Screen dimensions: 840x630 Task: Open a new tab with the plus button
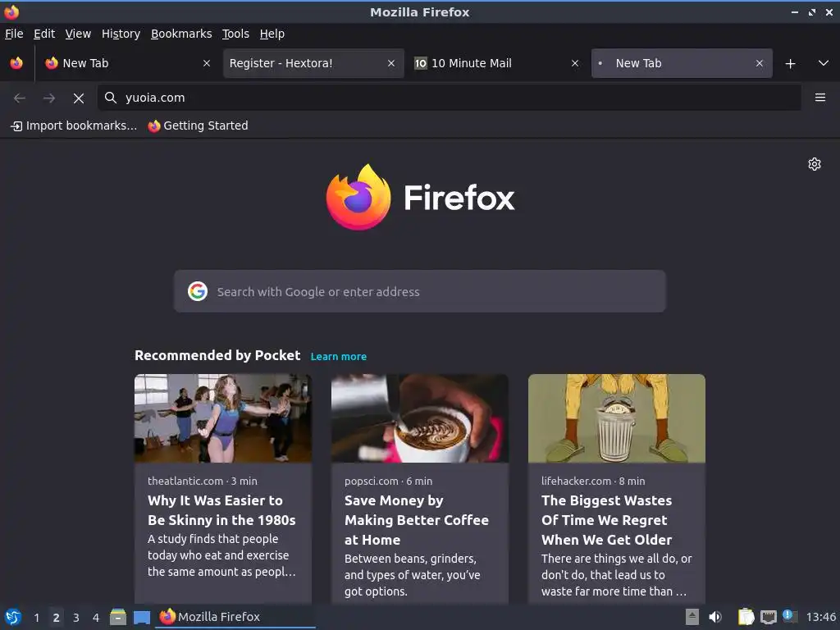[790, 64]
